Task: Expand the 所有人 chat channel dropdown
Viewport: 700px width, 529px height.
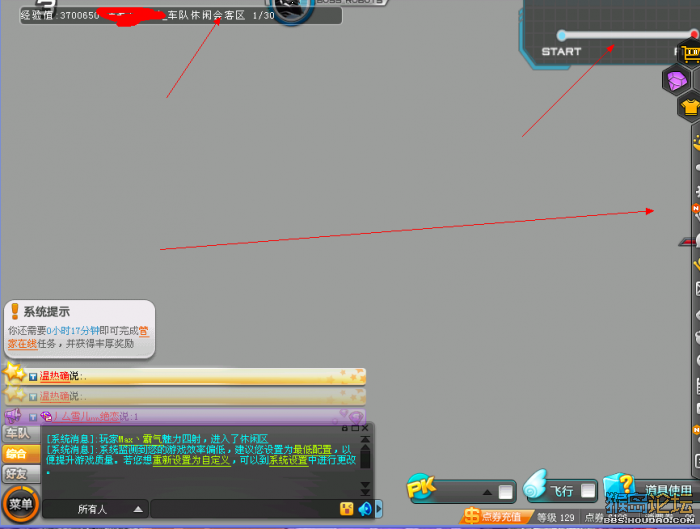Action: 138,509
